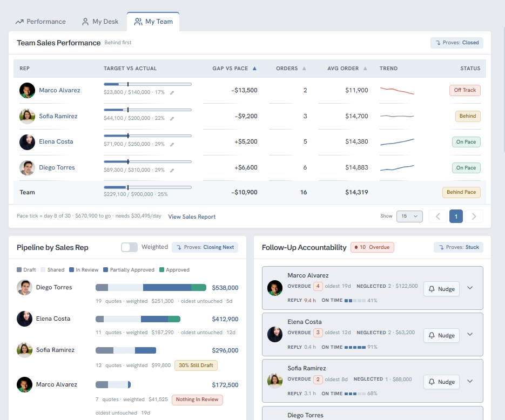The width and height of the screenshot is (505, 420).
Task: Nudge Sofia Ramirez
Action: click(x=441, y=382)
